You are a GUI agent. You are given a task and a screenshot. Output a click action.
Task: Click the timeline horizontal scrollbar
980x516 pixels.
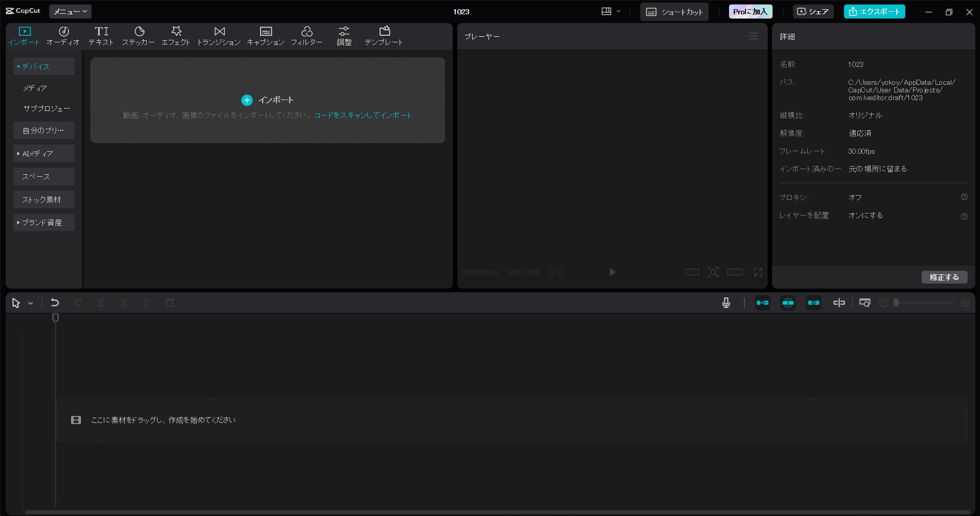497,512
